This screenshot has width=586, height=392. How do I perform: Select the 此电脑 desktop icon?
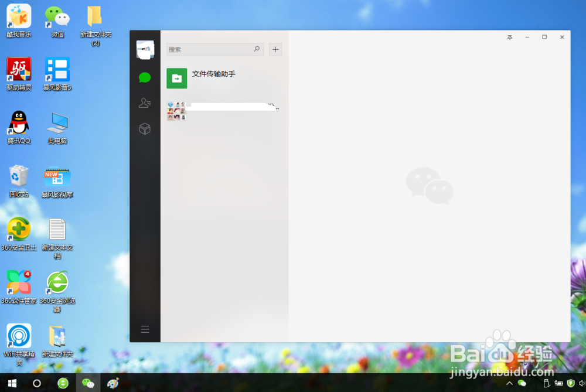[57, 127]
